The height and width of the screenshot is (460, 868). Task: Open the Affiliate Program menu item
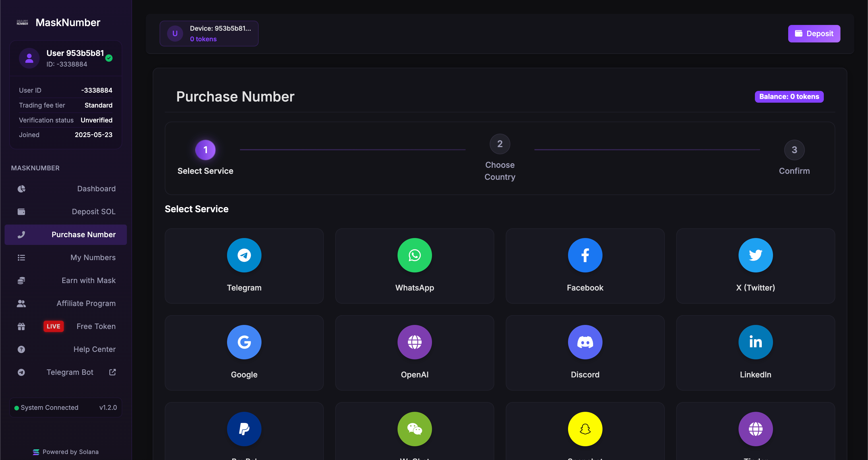click(66, 303)
